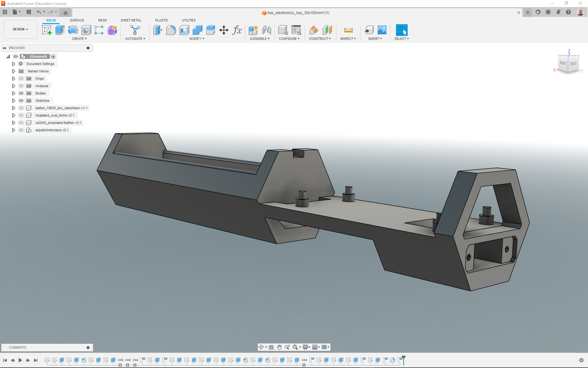The image size is (588, 368).
Task: Open Change Parameters fx tool
Action: coord(237,30)
